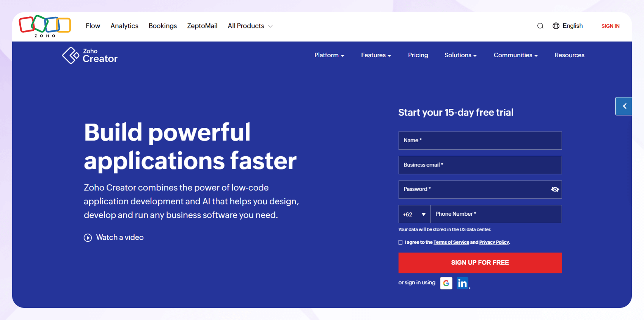Open the Resources page
The width and height of the screenshot is (644, 320).
point(569,55)
